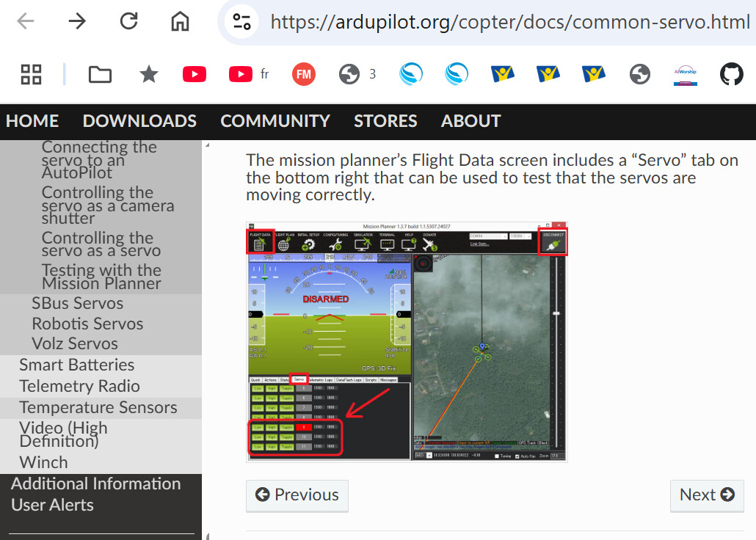The image size is (756, 540).
Task: Select Testing with the Mission Planner link
Action: click(101, 277)
